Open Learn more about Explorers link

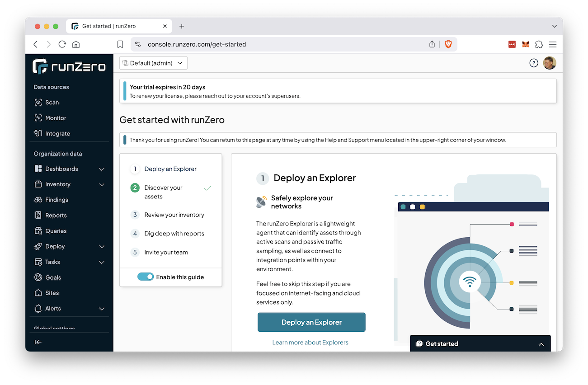[310, 343]
